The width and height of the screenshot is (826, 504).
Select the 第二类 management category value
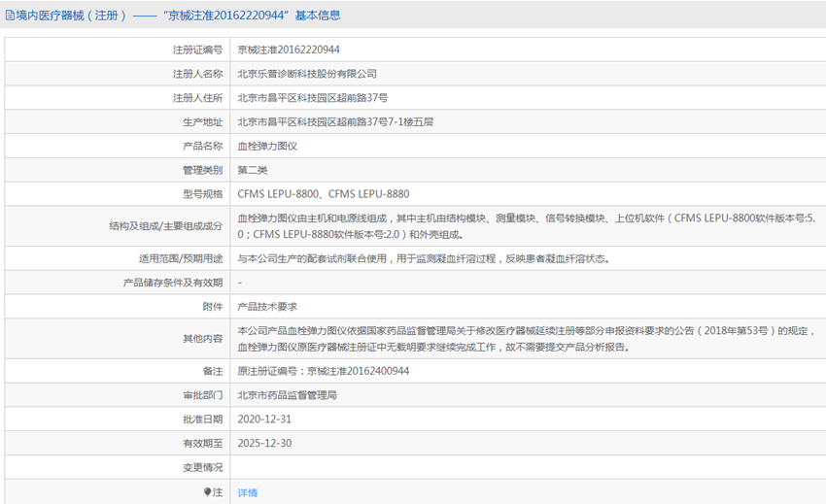coord(253,170)
